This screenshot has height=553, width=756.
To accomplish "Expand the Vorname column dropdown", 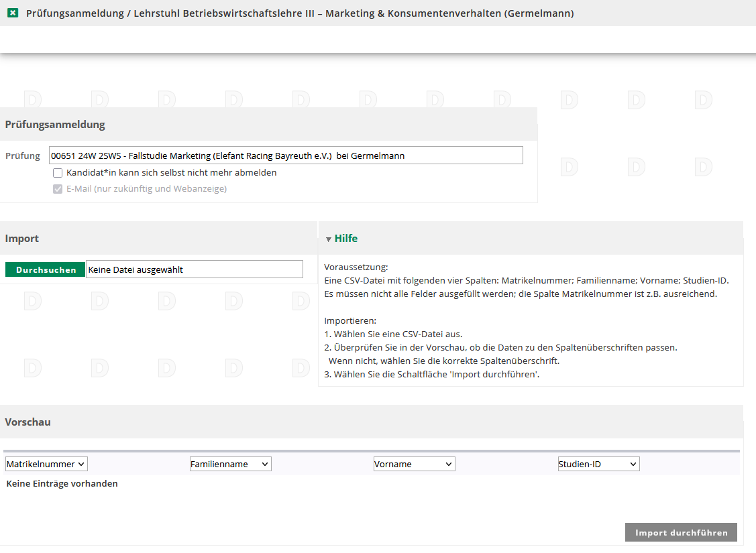I will tap(414, 464).
